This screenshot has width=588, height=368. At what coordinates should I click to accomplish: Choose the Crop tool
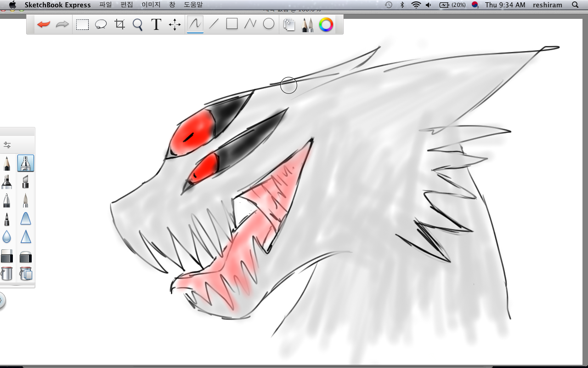(x=120, y=24)
